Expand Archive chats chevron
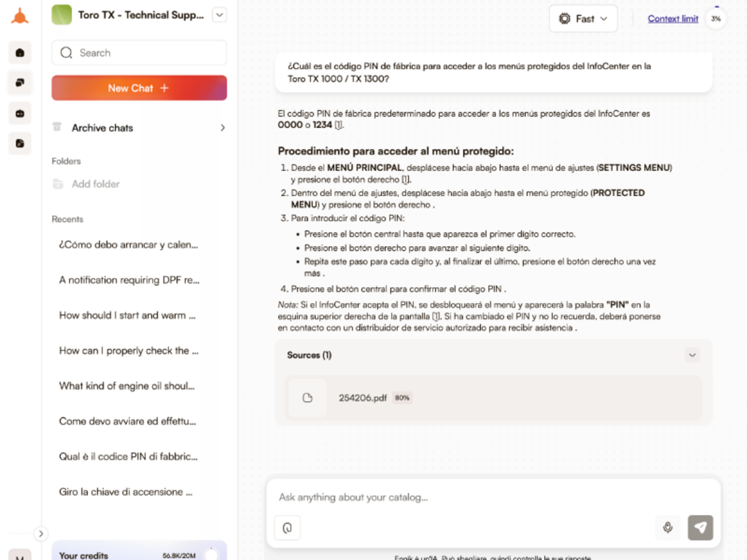Image resolution: width=747 pixels, height=560 pixels. pyautogui.click(x=223, y=128)
